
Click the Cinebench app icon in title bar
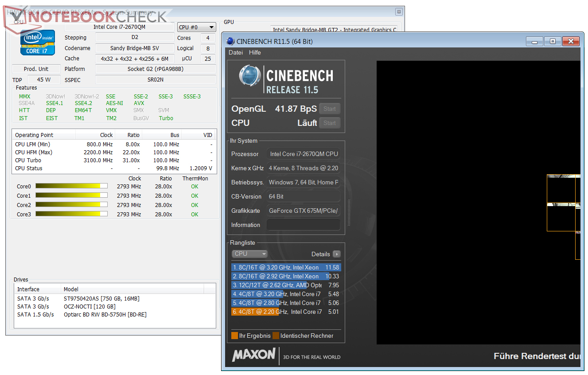tap(230, 41)
